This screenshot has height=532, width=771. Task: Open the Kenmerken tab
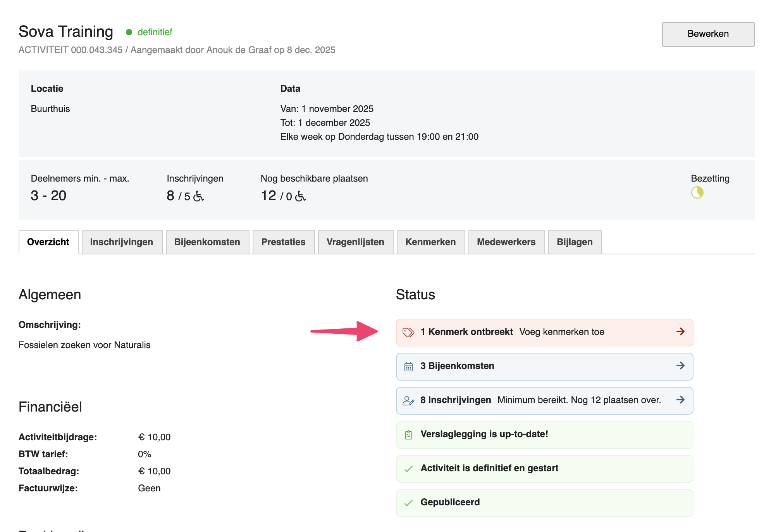click(x=430, y=242)
